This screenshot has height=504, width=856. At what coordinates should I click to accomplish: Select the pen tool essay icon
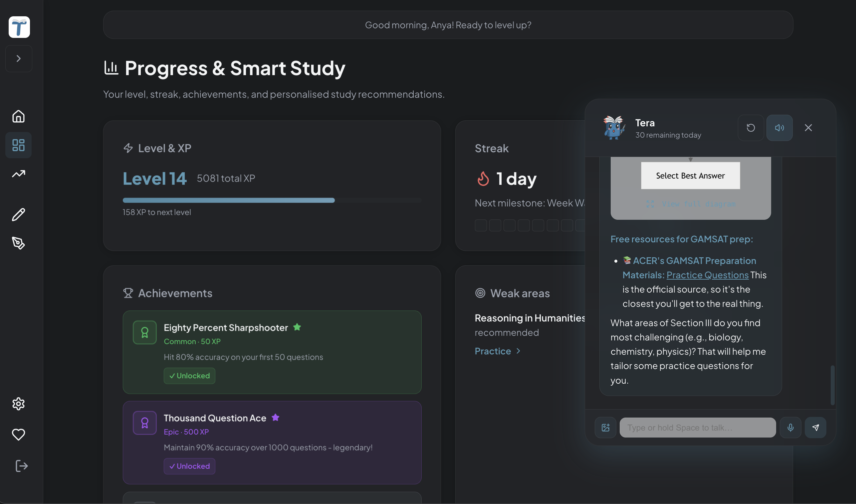point(18,243)
